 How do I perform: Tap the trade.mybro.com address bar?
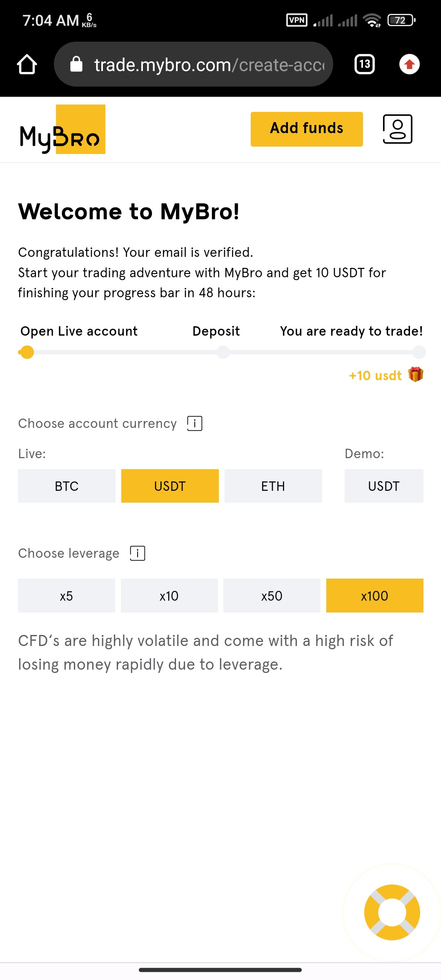(194, 65)
